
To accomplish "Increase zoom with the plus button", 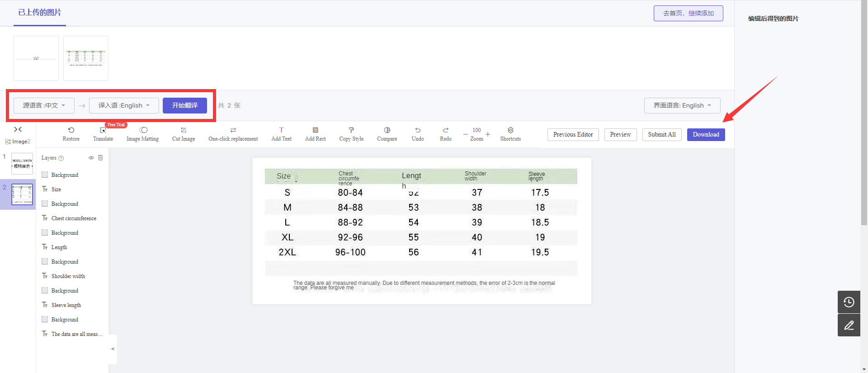I will point(488,134).
